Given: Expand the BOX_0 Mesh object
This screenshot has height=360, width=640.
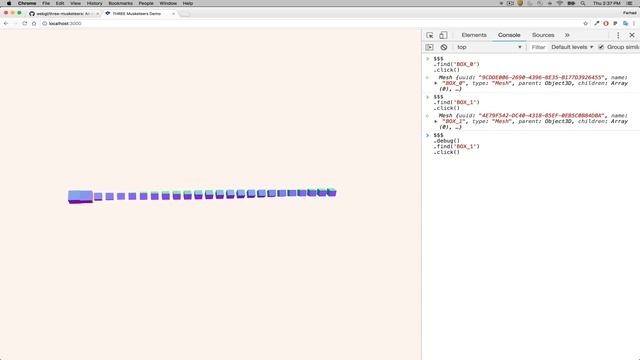Looking at the screenshot, I should point(436,83).
